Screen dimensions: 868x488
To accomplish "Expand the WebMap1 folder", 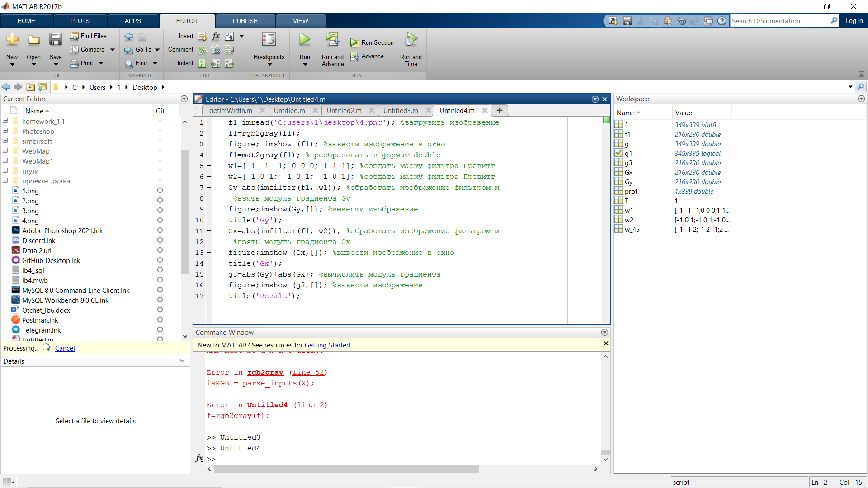I will [5, 161].
